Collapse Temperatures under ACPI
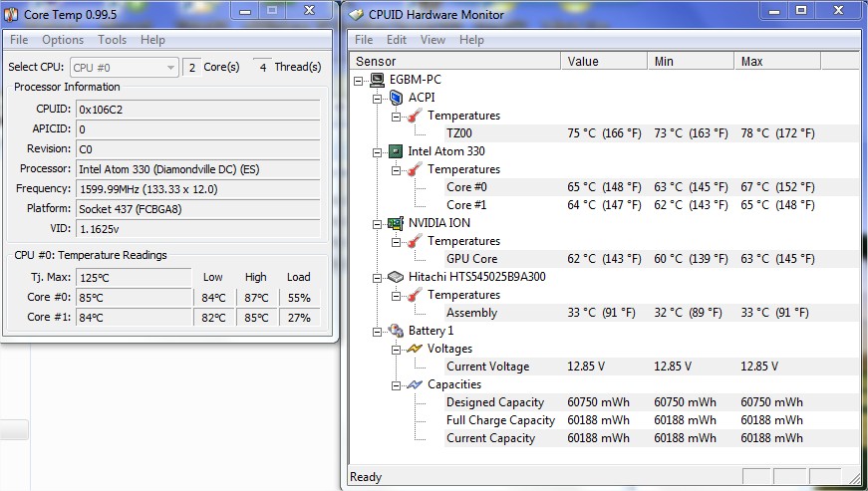868x491 pixels. [397, 117]
